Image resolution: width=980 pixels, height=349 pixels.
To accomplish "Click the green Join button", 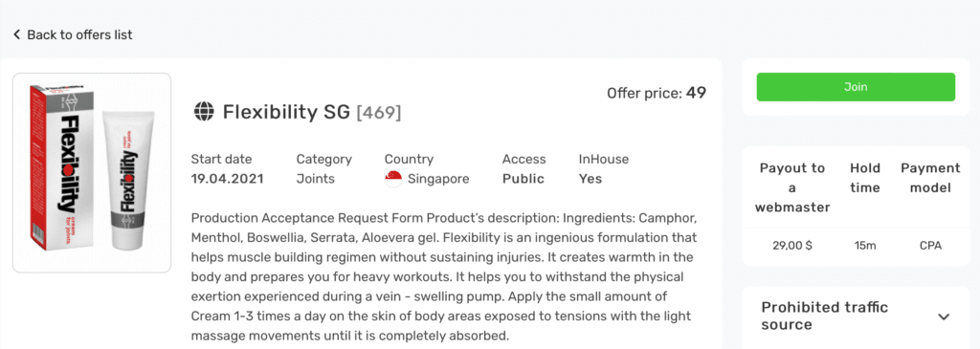I will (x=856, y=87).
